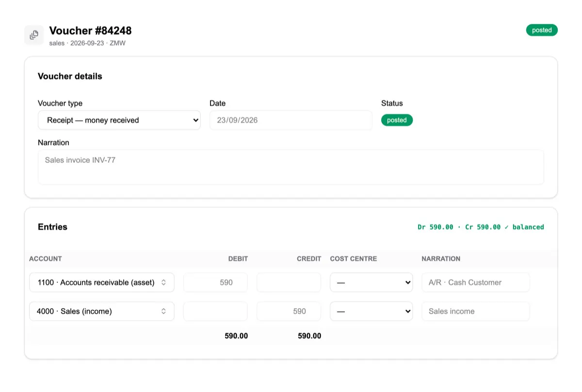
Task: Click the balanced totals summary text
Action: pyautogui.click(x=481, y=227)
